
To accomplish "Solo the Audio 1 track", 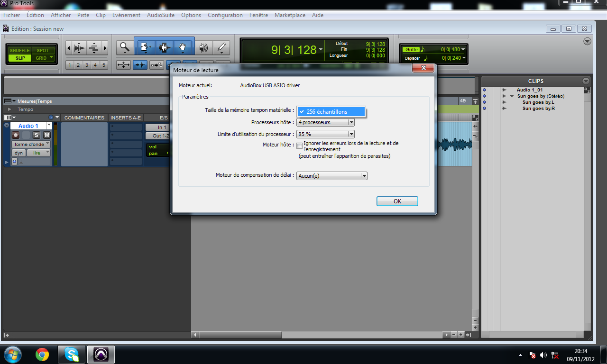I will click(x=37, y=135).
